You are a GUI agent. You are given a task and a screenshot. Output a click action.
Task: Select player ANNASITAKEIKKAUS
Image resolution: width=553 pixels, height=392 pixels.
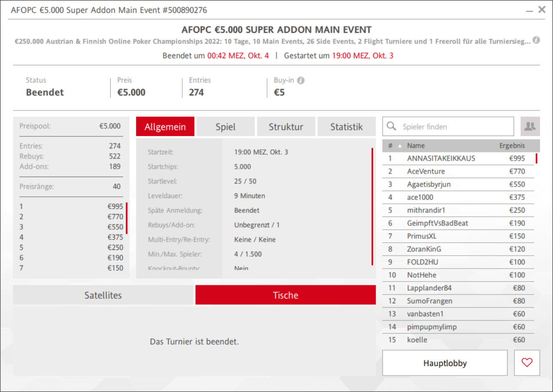tap(458, 158)
